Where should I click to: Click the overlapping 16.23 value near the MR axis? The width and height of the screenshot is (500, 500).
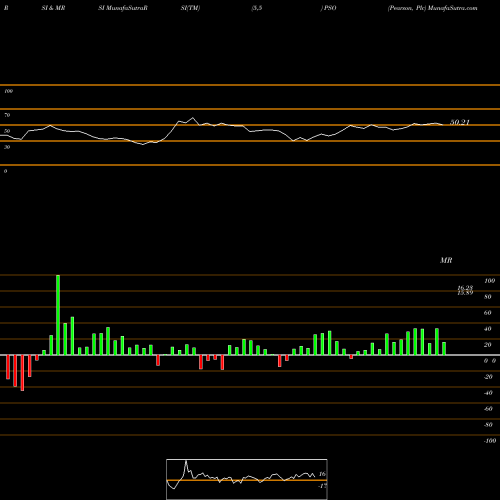[x=465, y=288]
